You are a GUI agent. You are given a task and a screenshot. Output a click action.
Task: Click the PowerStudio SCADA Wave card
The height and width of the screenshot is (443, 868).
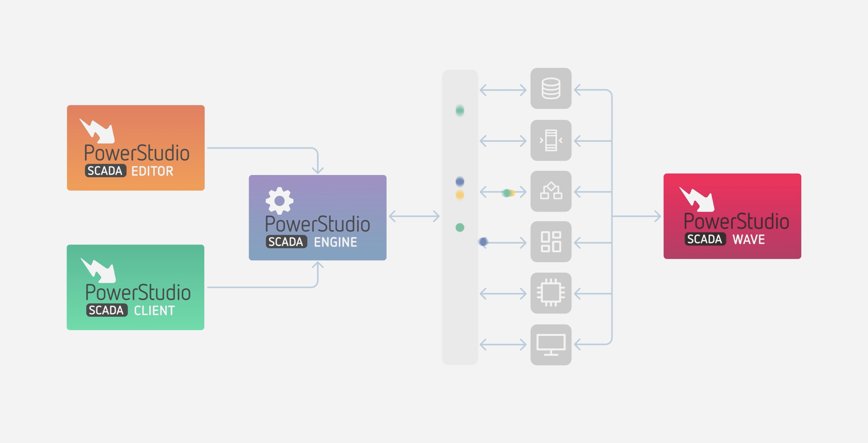[732, 216]
